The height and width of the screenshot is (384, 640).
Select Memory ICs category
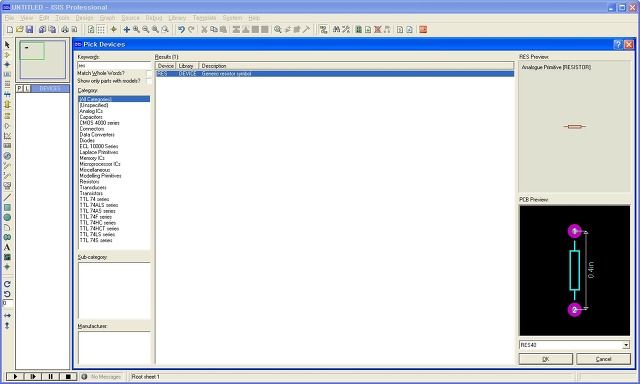92,158
